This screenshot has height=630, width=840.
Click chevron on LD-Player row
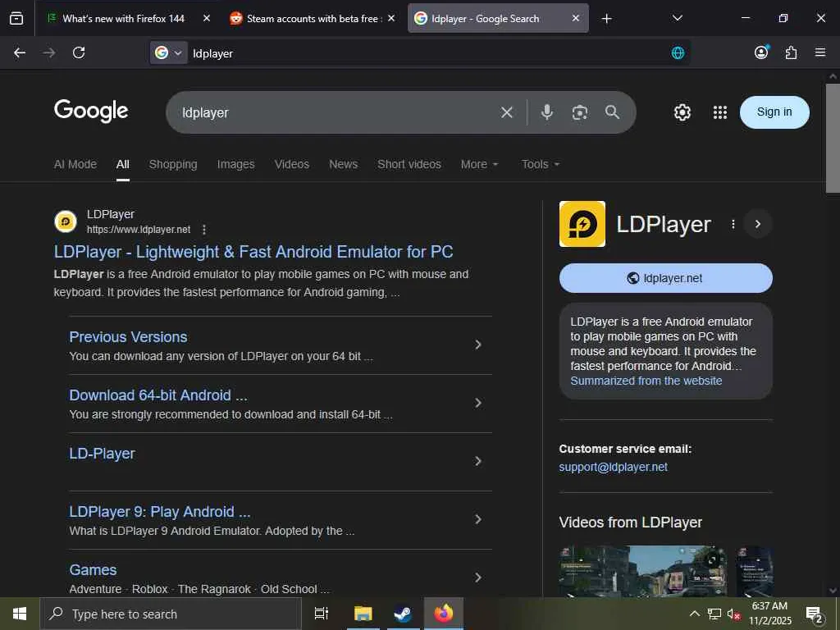478,461
